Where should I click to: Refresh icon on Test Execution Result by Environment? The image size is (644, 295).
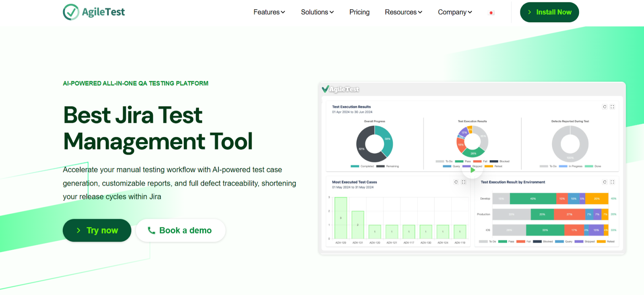[605, 182]
